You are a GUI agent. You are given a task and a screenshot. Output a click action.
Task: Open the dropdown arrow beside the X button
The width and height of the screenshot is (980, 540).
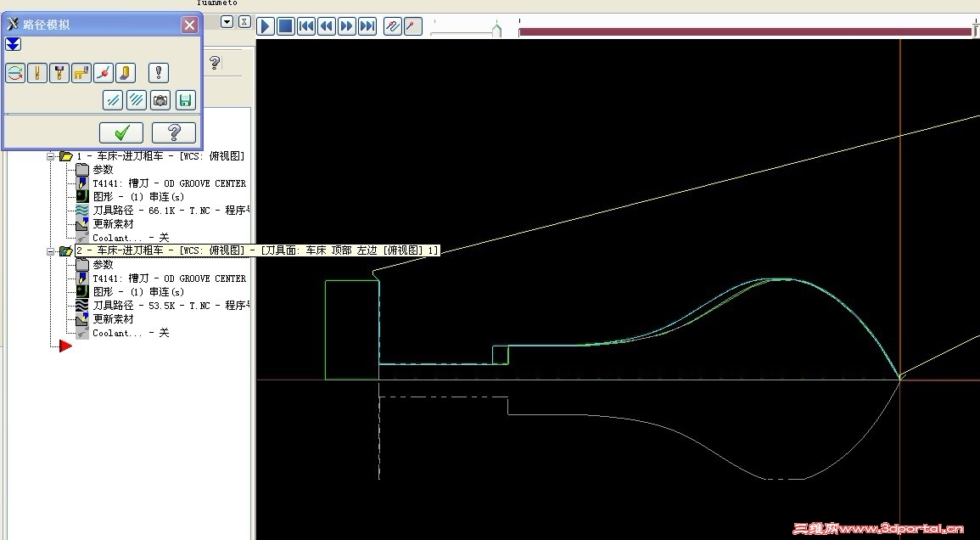[227, 22]
